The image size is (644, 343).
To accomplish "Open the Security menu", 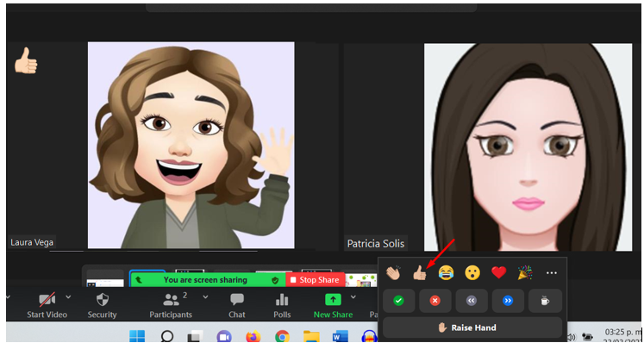I will pyautogui.click(x=103, y=306).
